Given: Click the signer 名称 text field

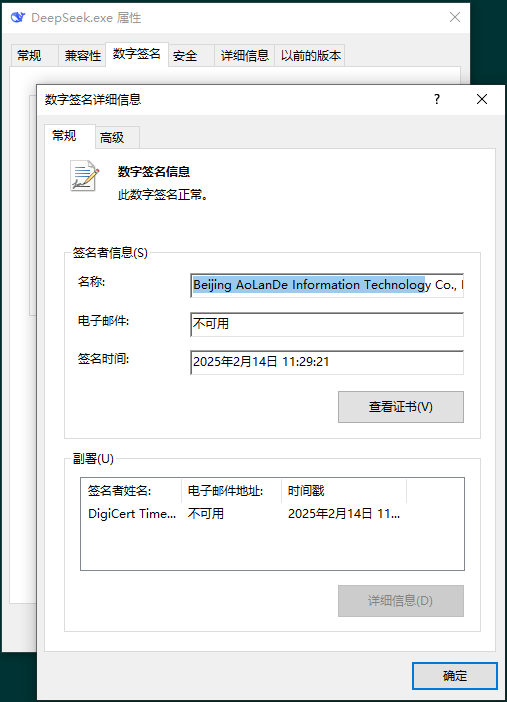Looking at the screenshot, I should tap(327, 285).
